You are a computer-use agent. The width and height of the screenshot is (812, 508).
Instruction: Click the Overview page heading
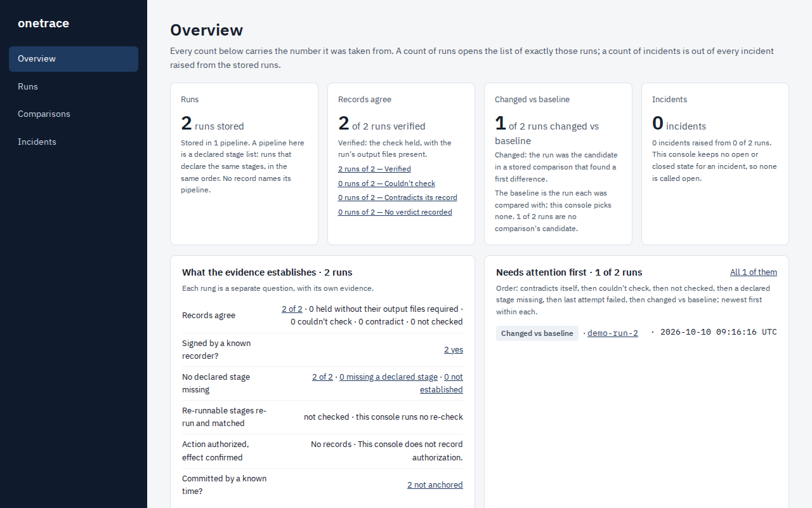(207, 30)
